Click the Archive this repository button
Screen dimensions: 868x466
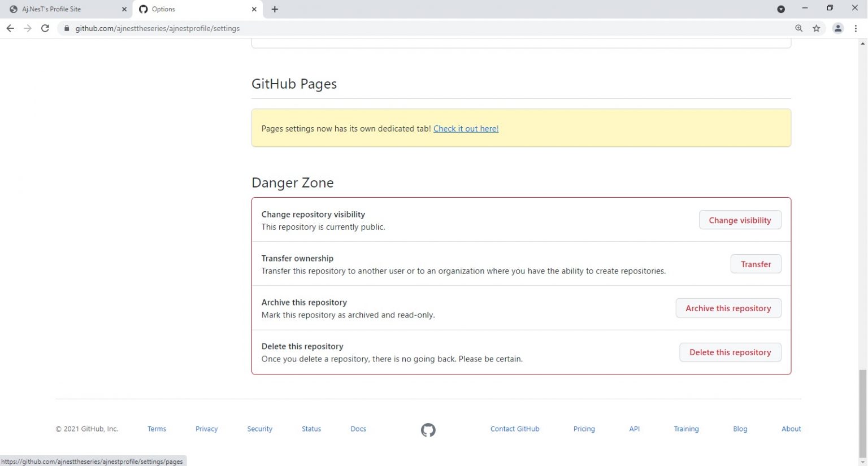click(728, 308)
